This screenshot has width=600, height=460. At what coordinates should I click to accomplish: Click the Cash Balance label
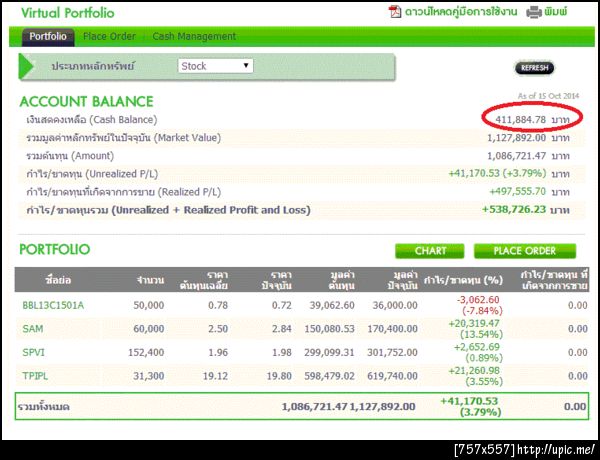(92, 120)
